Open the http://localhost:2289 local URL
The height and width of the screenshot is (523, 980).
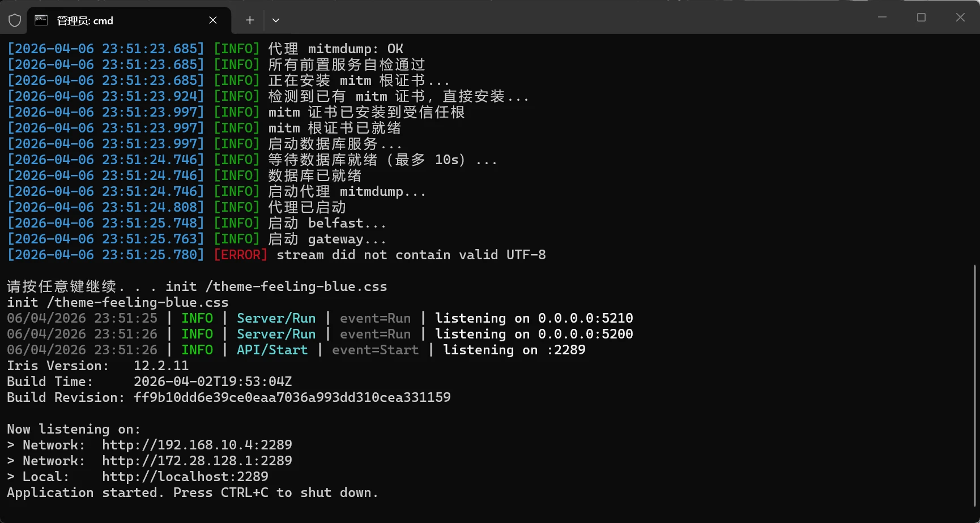point(185,477)
